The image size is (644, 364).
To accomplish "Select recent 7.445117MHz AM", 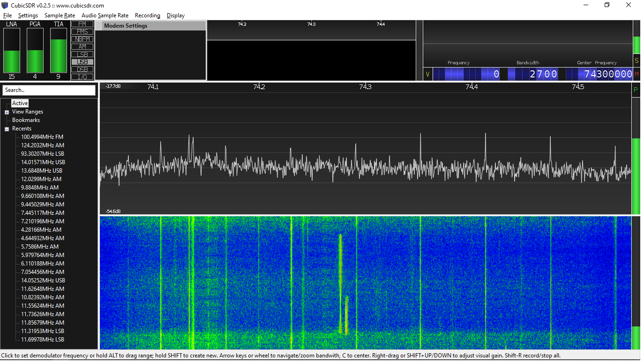I will (43, 213).
